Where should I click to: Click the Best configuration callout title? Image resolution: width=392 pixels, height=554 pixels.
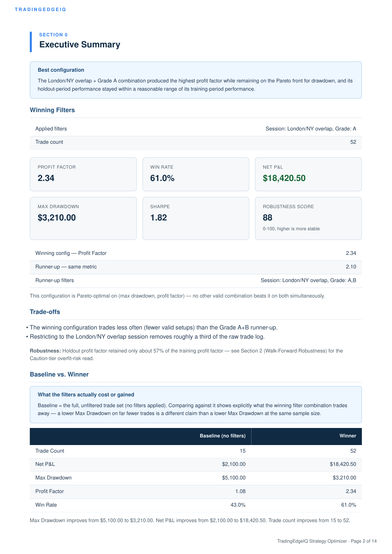(61, 70)
